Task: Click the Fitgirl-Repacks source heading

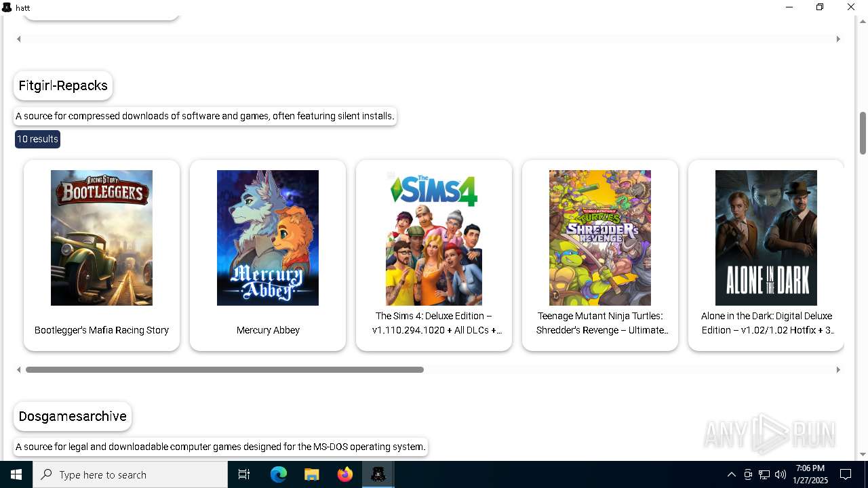Action: (x=63, y=85)
